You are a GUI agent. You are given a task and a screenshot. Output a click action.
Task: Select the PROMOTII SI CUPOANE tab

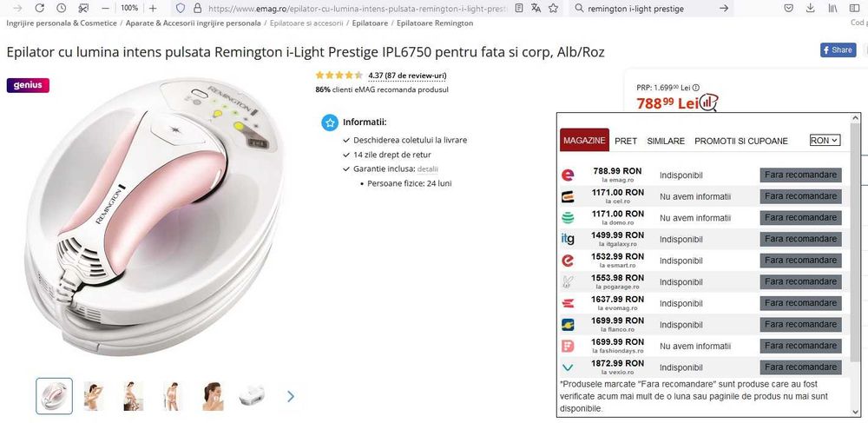741,141
